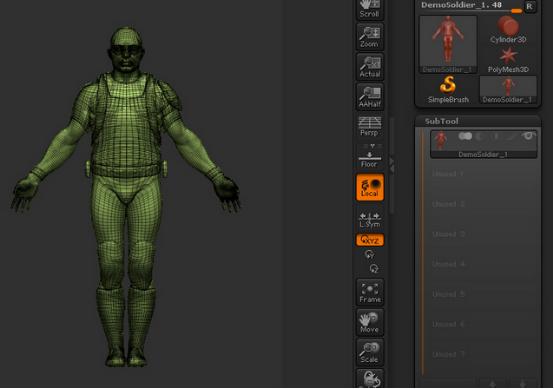Click the Unused 2 subtool slot
This screenshot has height=389, width=554.
tap(483, 204)
